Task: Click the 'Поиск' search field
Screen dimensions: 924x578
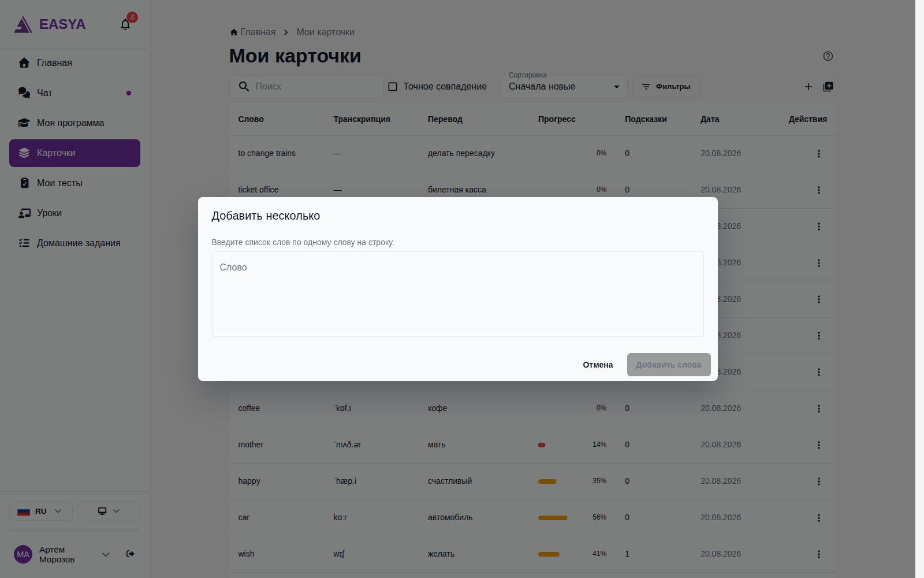Action: [306, 87]
